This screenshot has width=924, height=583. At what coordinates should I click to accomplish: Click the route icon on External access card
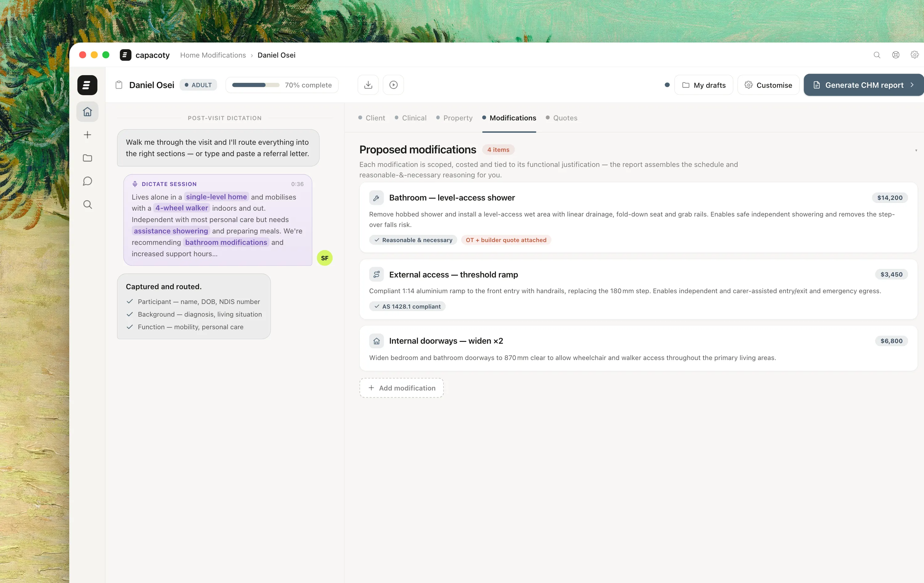click(376, 274)
